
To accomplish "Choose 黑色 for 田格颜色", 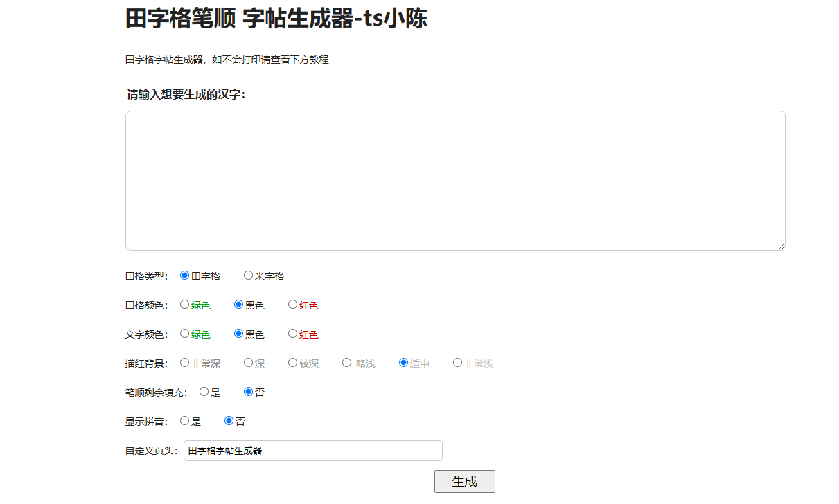I will (238, 305).
